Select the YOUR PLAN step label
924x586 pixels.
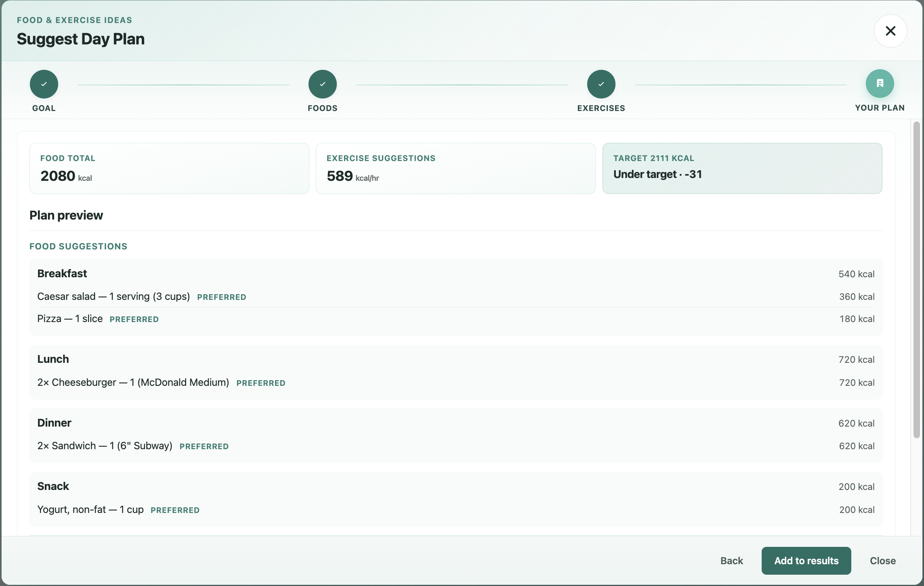(x=880, y=108)
